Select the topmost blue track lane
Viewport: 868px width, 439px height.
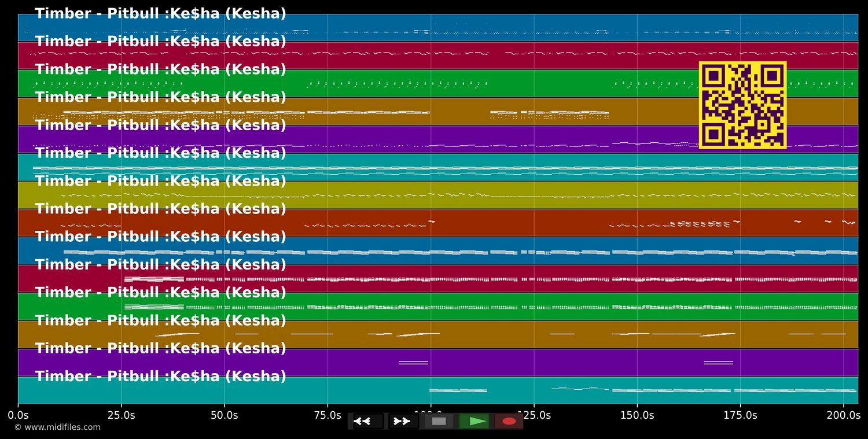tap(438, 27)
